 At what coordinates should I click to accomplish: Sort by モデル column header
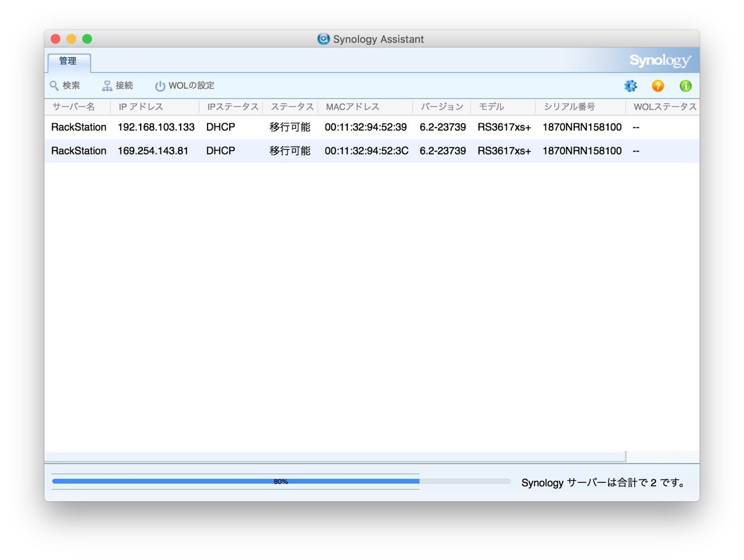(503, 107)
